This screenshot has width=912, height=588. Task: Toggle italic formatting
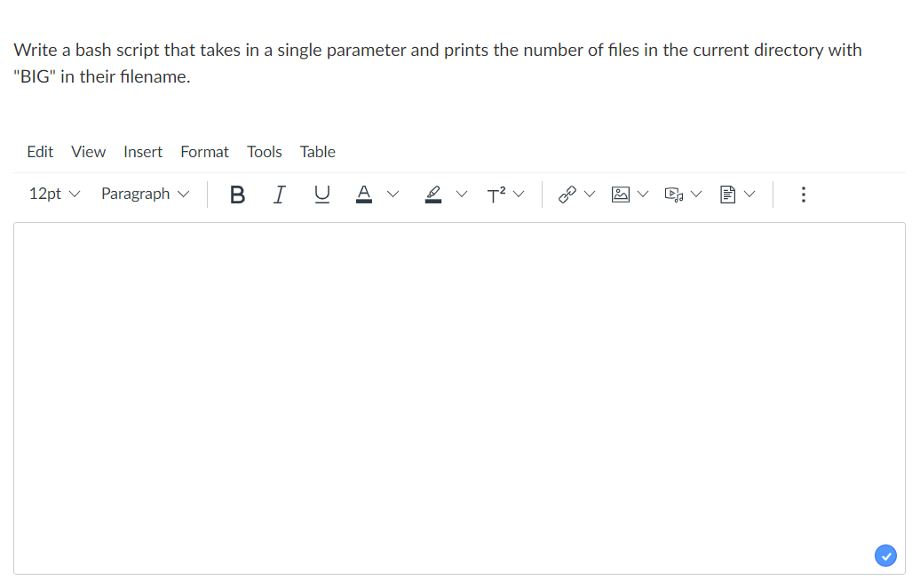pos(279,194)
